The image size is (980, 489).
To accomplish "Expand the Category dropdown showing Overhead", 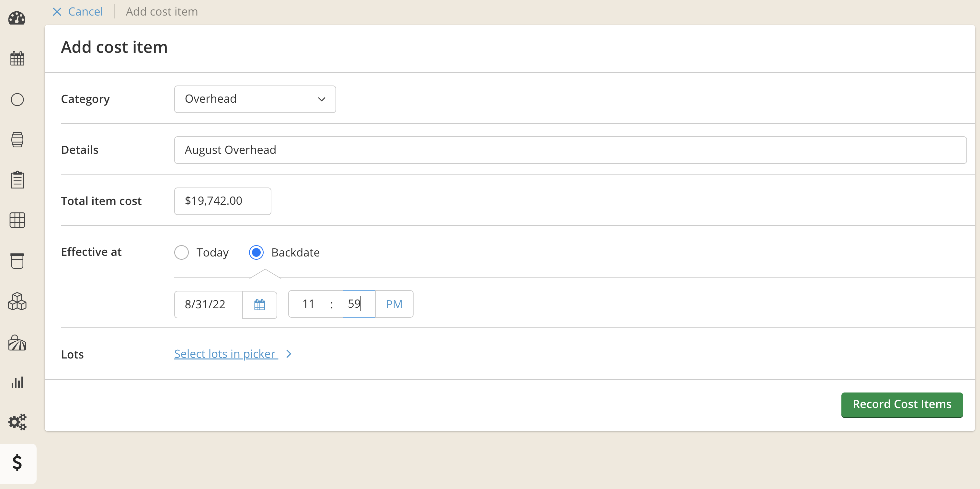I will point(255,99).
